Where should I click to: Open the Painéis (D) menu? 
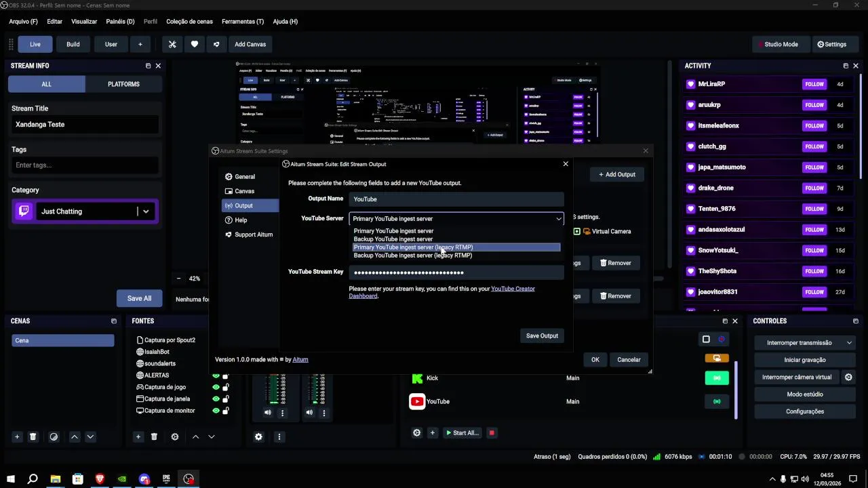(x=120, y=22)
